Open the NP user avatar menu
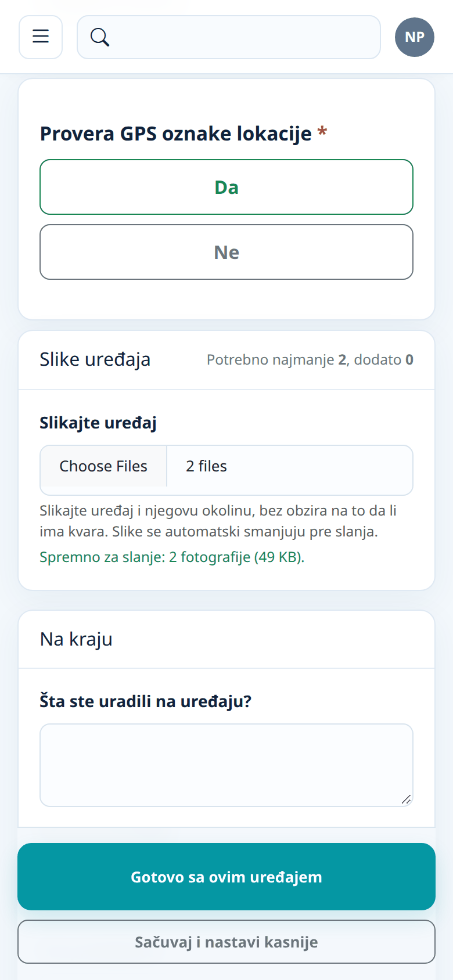Image resolution: width=453 pixels, height=980 pixels. coord(415,37)
